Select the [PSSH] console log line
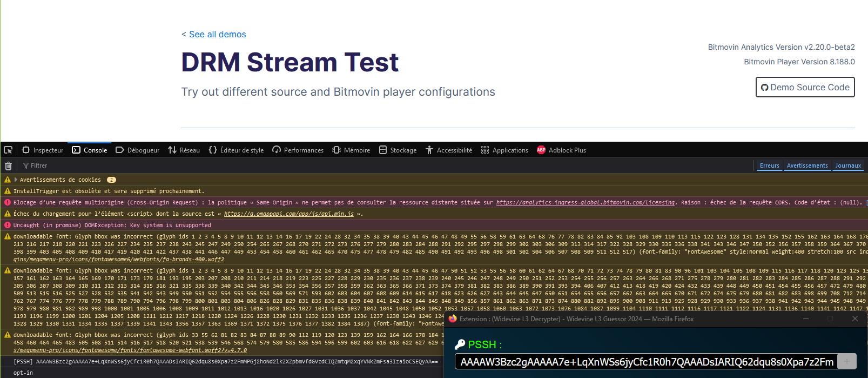The height and width of the screenshot is (378, 868). pyautogui.click(x=226, y=361)
